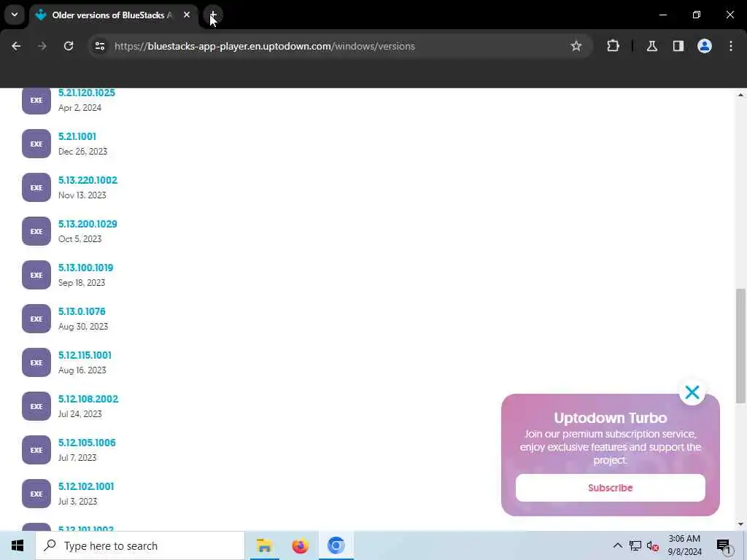Click the EXE icon beside 5.13.200.1029
Screen dimensions: 747x560
point(36,231)
